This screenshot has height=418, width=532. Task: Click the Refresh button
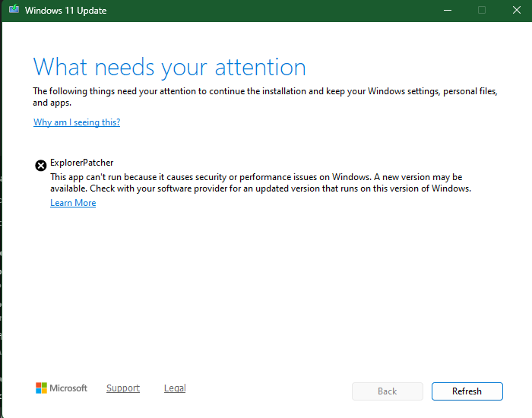[x=467, y=391]
